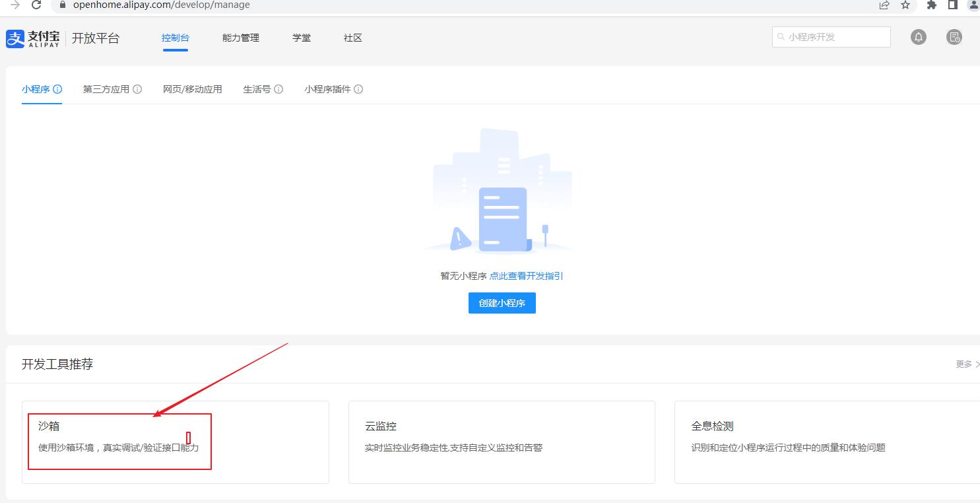This screenshot has height=503, width=980.
Task: Open the 点此查看开发指引 development guide link
Action: (x=526, y=276)
